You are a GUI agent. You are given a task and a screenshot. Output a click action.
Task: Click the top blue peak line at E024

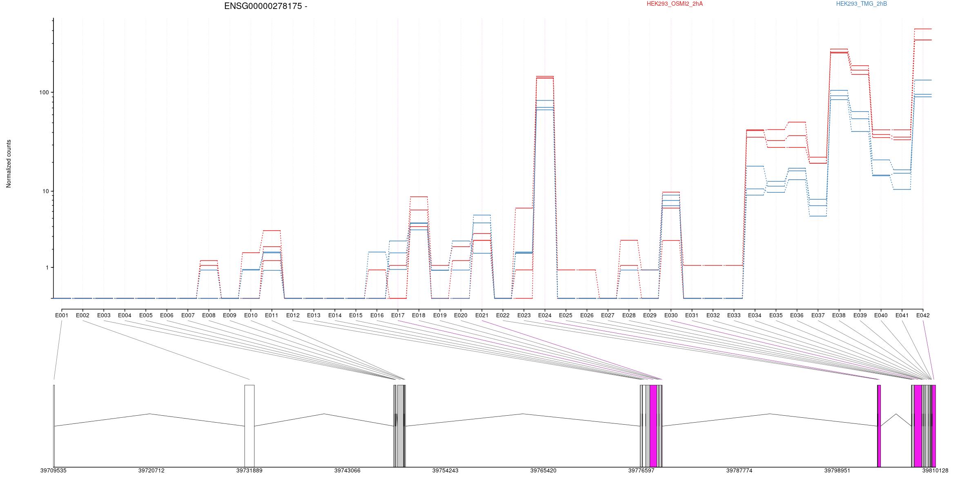coord(545,100)
